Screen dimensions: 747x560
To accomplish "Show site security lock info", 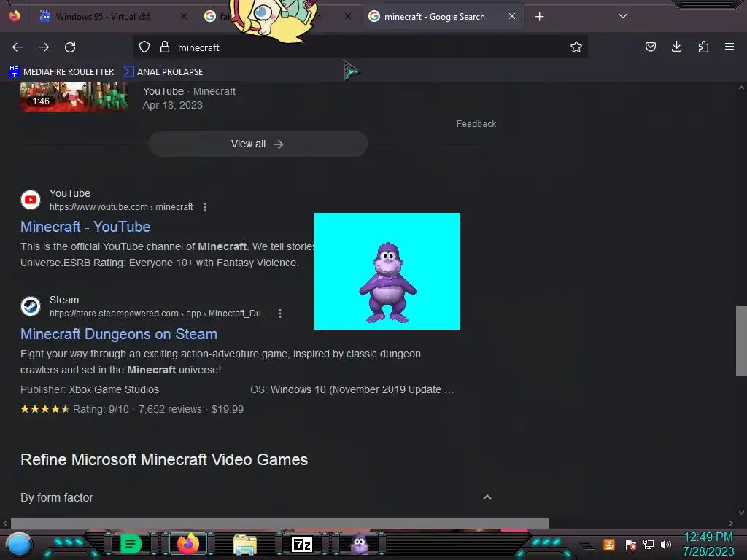I will 165,47.
